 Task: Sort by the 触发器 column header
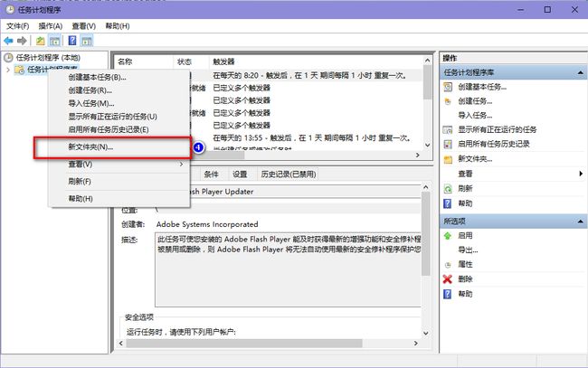(x=316, y=61)
